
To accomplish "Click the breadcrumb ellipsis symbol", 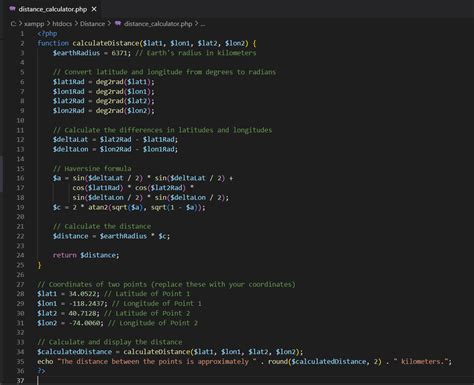I will [203, 24].
